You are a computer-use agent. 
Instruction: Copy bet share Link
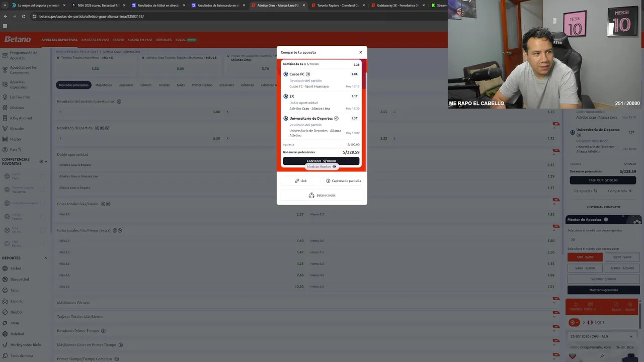pos(301,181)
